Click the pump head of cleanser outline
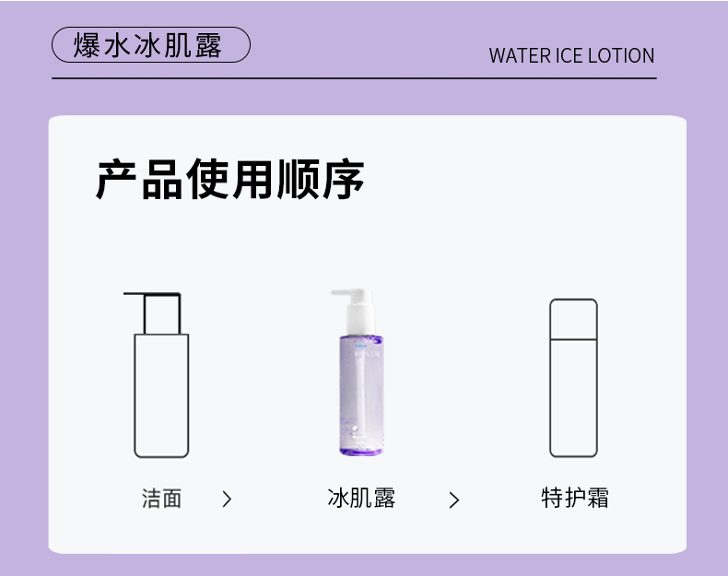Image resolution: width=728 pixels, height=576 pixels. pyautogui.click(x=152, y=312)
